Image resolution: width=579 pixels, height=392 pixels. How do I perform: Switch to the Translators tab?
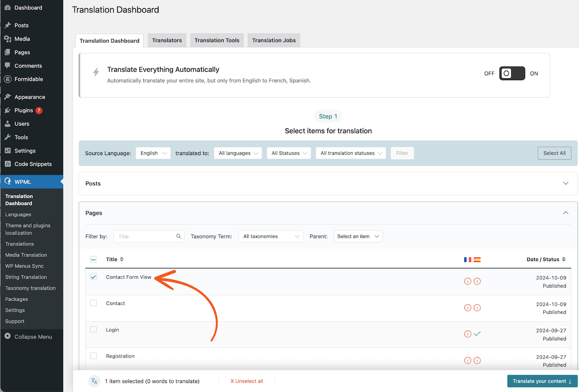167,40
